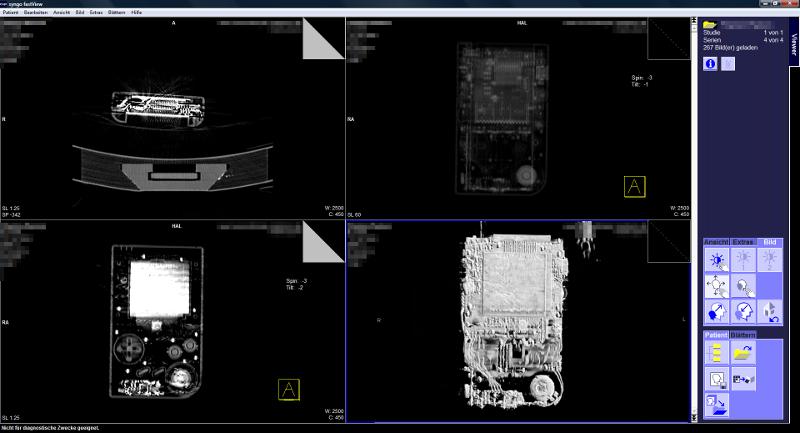
Task: Click the export to device icon
Action: tap(743, 379)
